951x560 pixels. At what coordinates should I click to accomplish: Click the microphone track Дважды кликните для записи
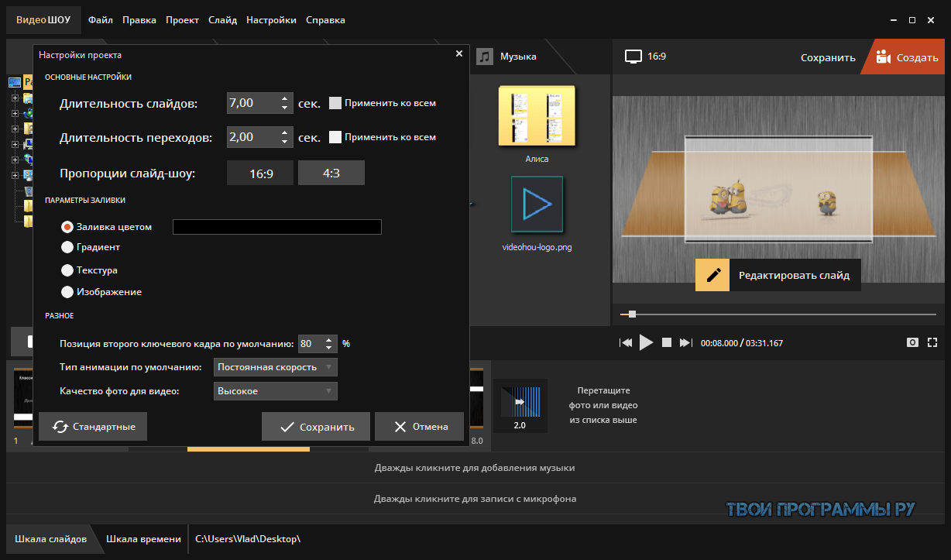475,499
